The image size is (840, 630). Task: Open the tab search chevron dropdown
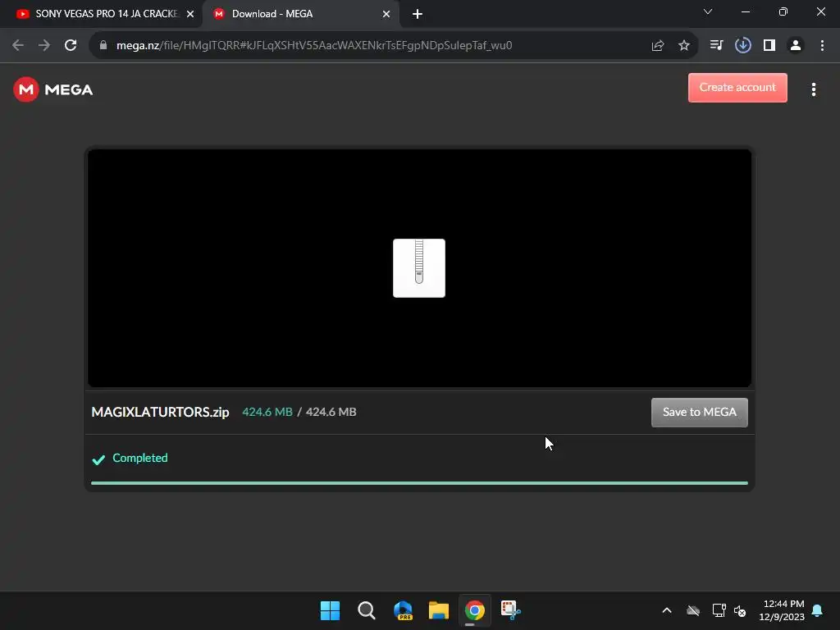pos(708,11)
